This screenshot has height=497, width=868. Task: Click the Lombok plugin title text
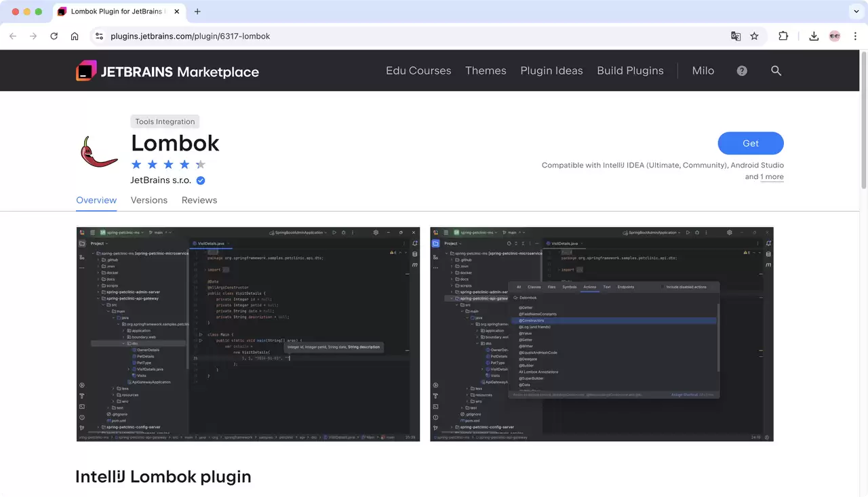pyautogui.click(x=175, y=143)
